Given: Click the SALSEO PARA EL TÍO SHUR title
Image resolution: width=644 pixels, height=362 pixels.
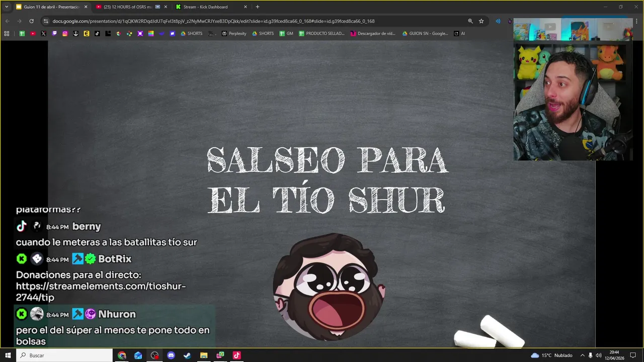Looking at the screenshot, I should [x=327, y=179].
